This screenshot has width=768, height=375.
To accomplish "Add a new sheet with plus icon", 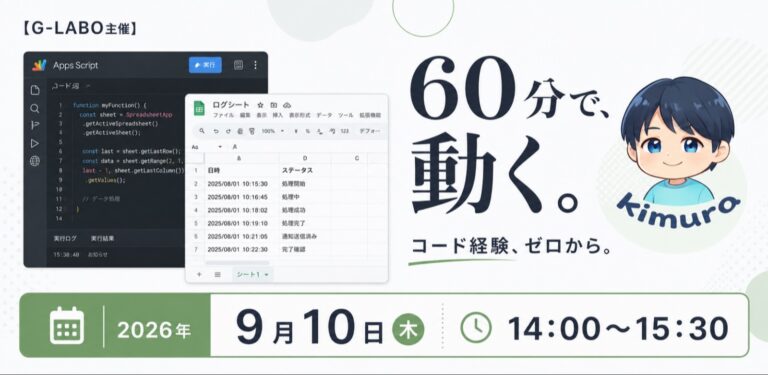I will 199,275.
